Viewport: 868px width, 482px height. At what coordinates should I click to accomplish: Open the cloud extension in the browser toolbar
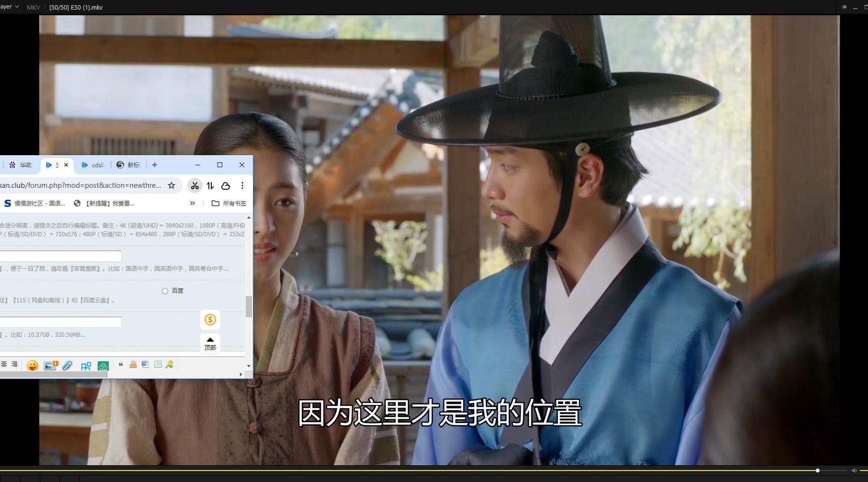225,185
